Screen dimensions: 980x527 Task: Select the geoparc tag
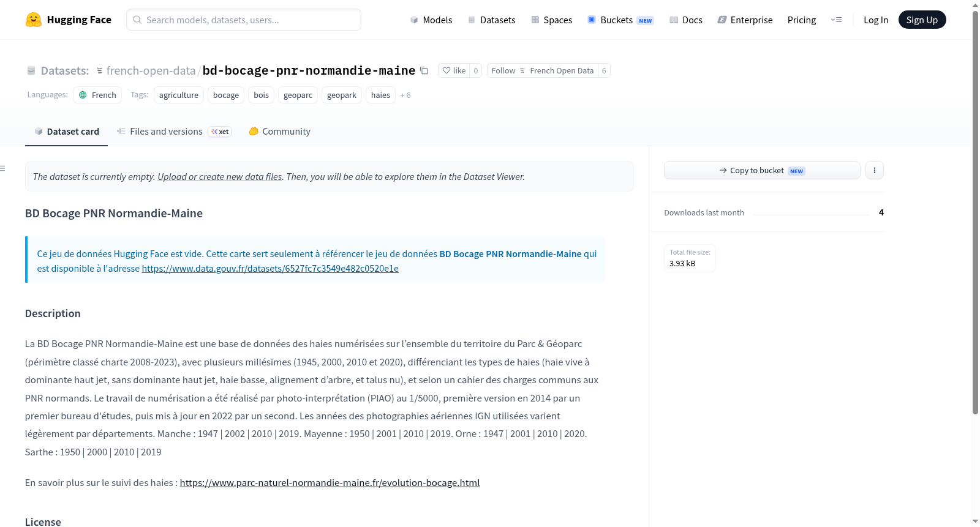coord(298,95)
